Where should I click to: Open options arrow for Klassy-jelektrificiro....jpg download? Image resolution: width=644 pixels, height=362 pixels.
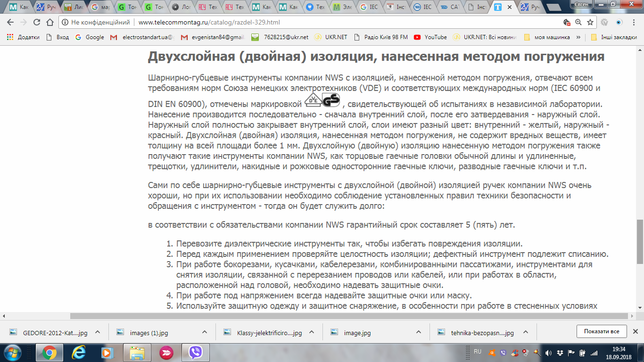pos(312,332)
